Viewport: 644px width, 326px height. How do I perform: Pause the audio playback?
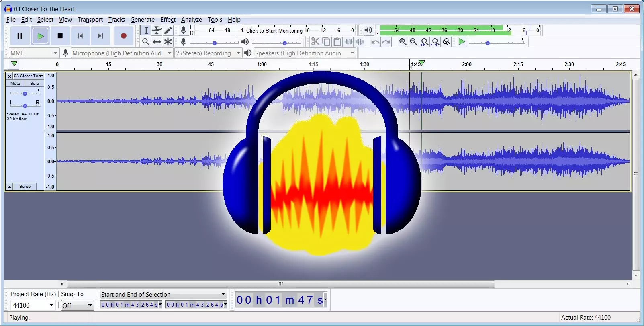click(x=20, y=36)
